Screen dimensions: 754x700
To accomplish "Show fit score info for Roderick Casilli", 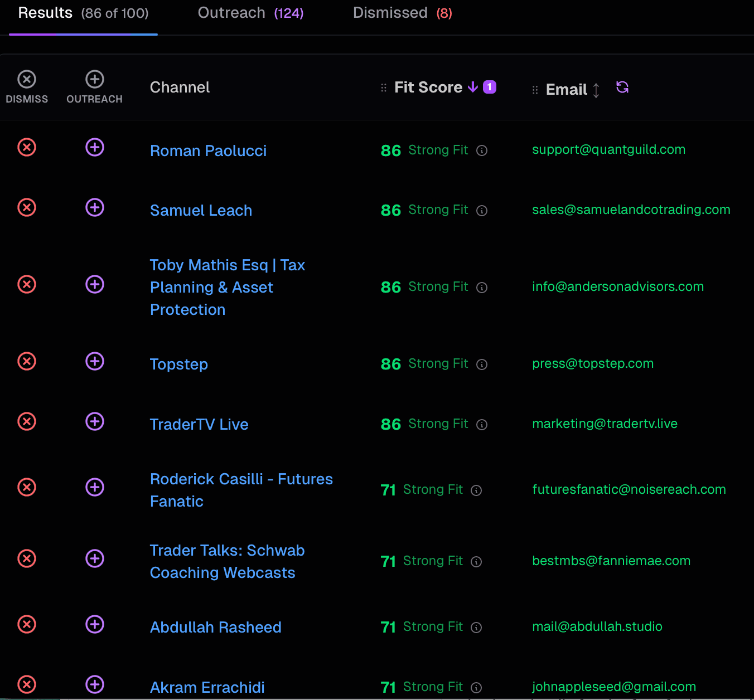I will [476, 490].
